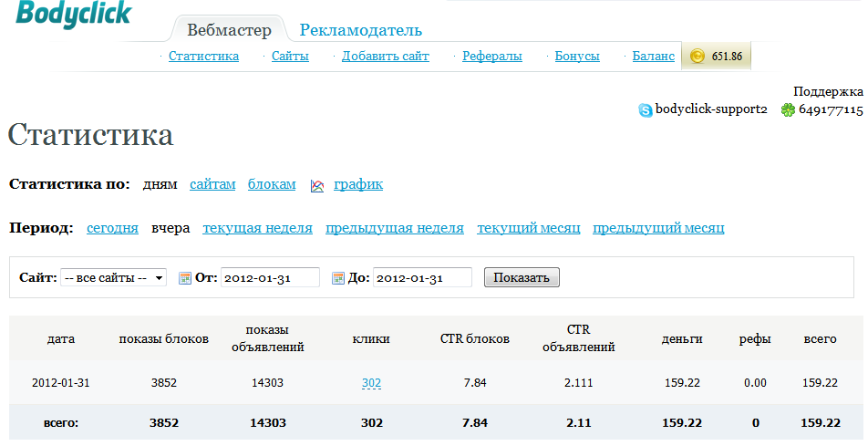Image resolution: width=868 pixels, height=446 pixels.
Task: Click the всего: totals row label
Action: 61,423
